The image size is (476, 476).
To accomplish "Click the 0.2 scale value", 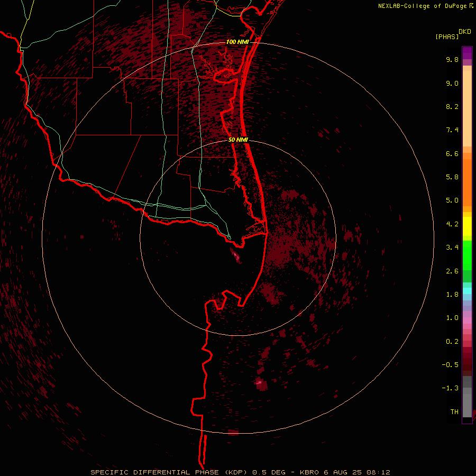I will tap(452, 342).
